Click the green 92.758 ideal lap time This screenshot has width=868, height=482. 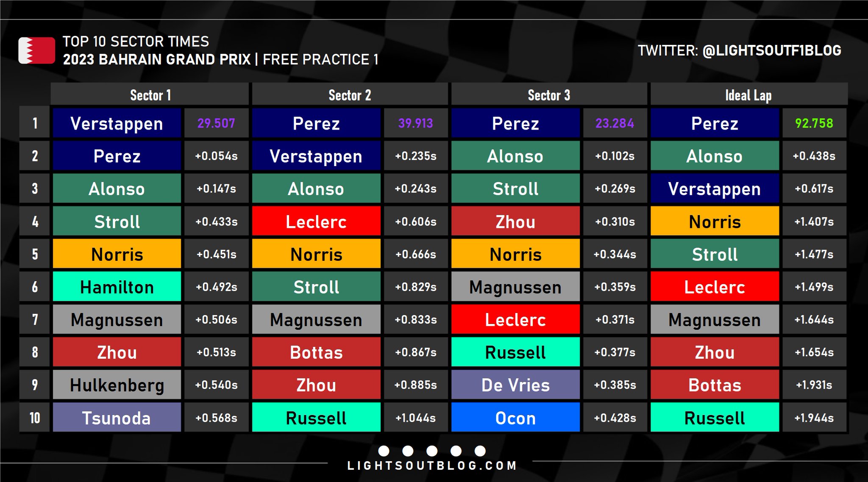pos(814,123)
